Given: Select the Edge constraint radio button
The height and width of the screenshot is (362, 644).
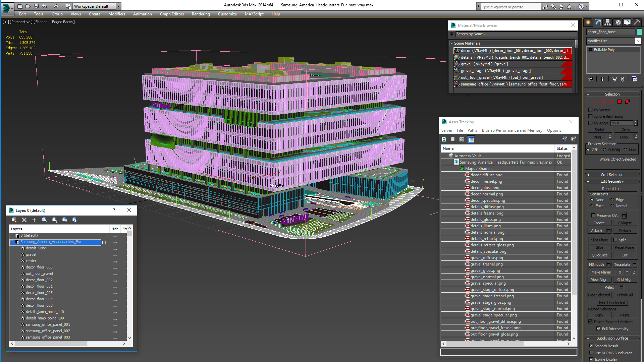Looking at the screenshot, I should coord(612,200).
